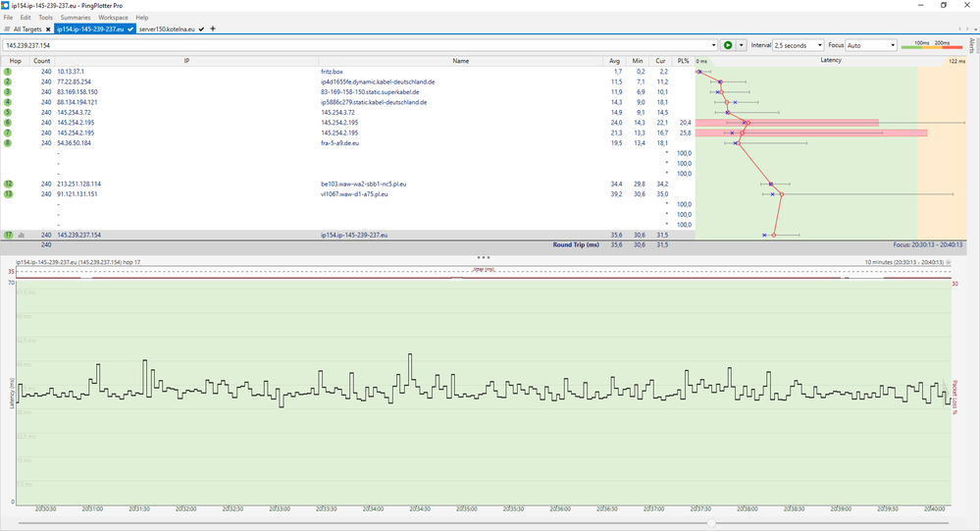980x531 pixels.
Task: Switch to the server150.kotelna.eu tab
Action: (x=167, y=28)
